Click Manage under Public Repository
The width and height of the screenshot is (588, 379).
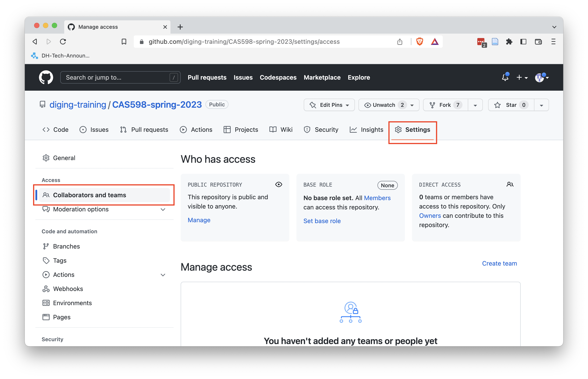[199, 220]
